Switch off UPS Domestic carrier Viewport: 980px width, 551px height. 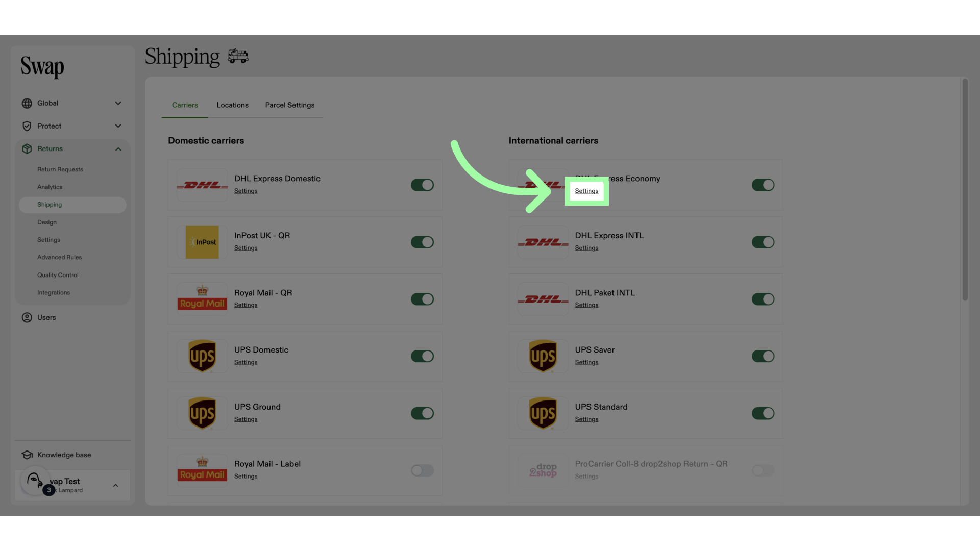(422, 356)
